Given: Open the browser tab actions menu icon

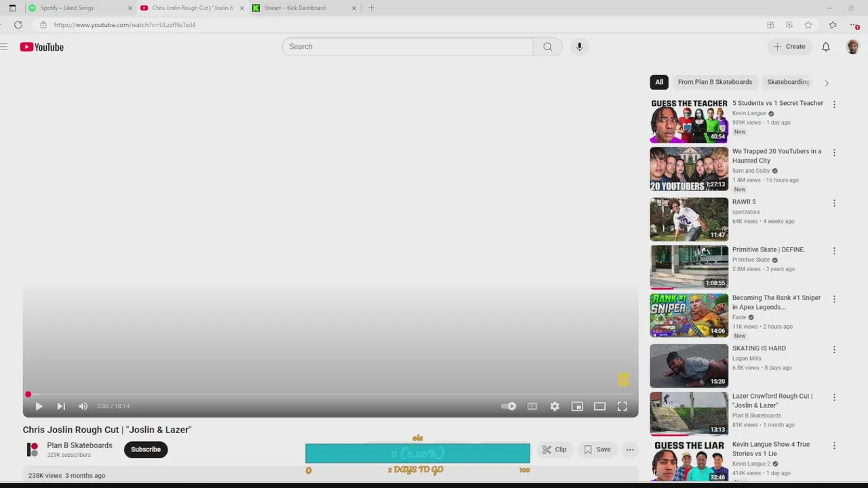Looking at the screenshot, I should [x=12, y=8].
